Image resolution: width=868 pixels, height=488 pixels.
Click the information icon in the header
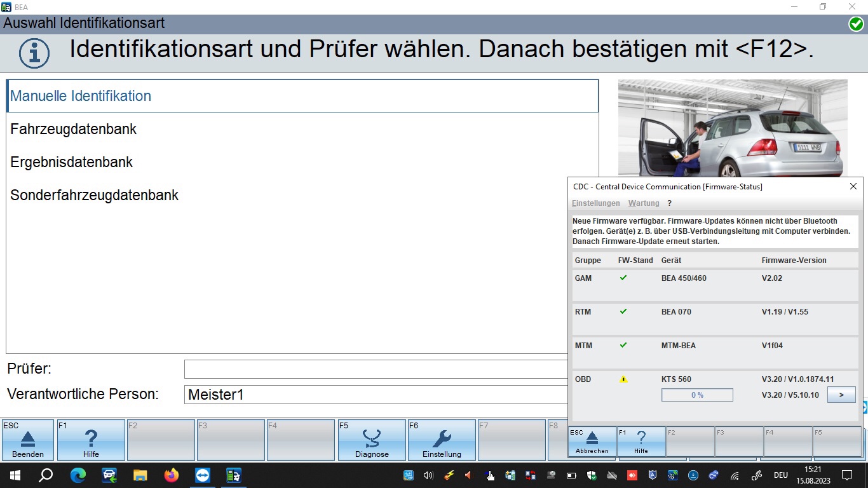point(34,53)
